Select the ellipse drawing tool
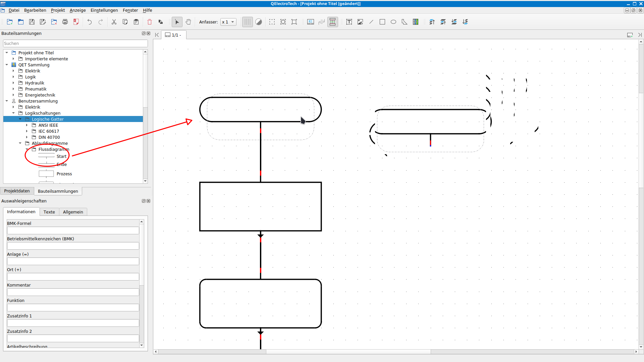Viewport: 644px width, 362px height. 393,22
